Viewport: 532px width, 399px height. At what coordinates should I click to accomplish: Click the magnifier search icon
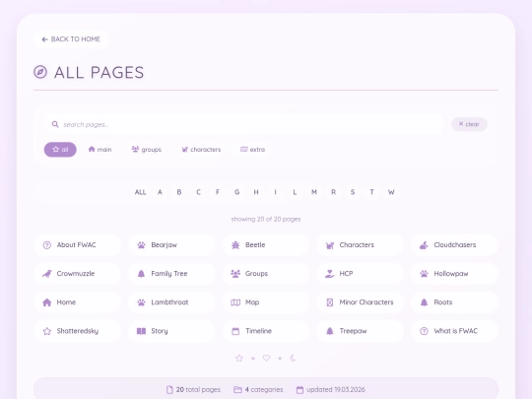[x=55, y=124]
